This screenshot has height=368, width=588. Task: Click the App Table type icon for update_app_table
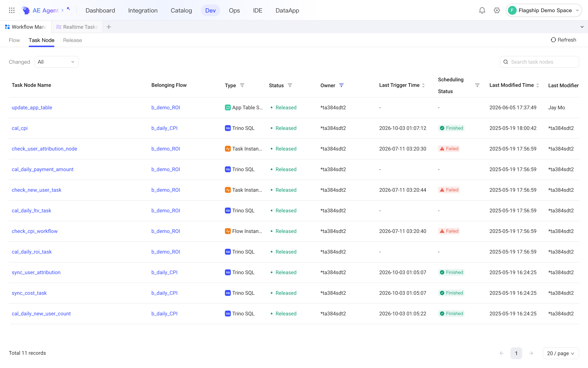coord(228,108)
